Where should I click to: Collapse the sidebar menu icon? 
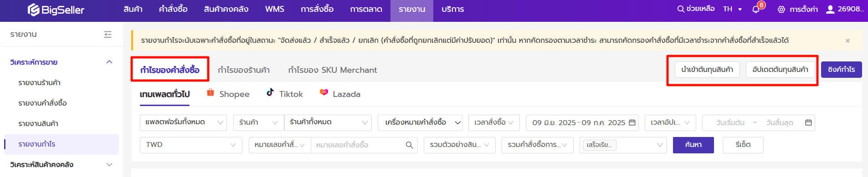pyautogui.click(x=108, y=34)
